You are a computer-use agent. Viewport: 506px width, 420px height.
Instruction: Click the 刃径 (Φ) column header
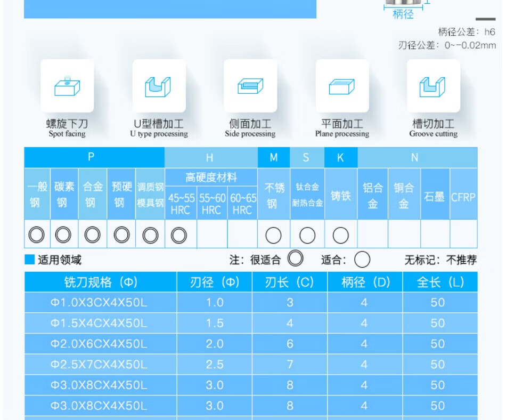[x=215, y=282]
